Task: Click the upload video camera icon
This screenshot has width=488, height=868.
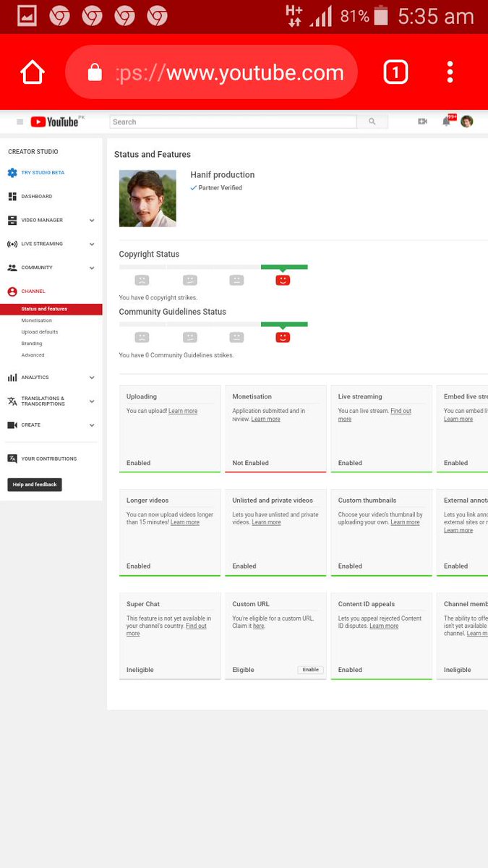Action: pos(422,122)
